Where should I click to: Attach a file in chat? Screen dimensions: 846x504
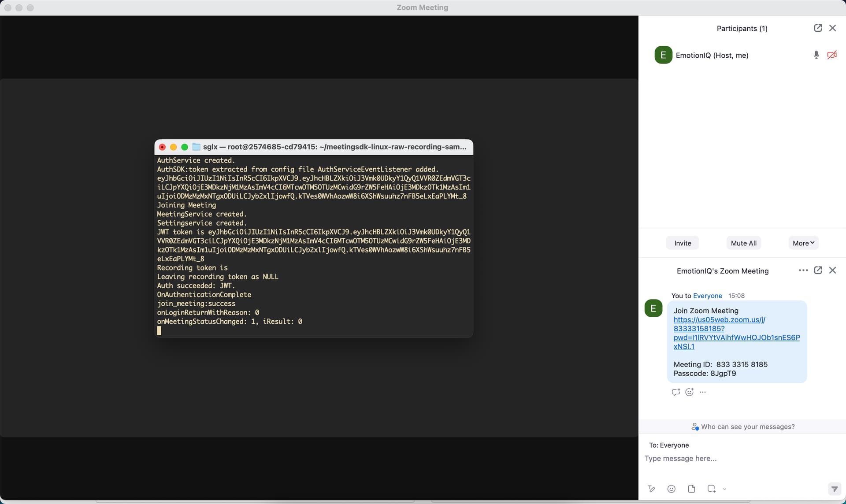click(x=691, y=489)
